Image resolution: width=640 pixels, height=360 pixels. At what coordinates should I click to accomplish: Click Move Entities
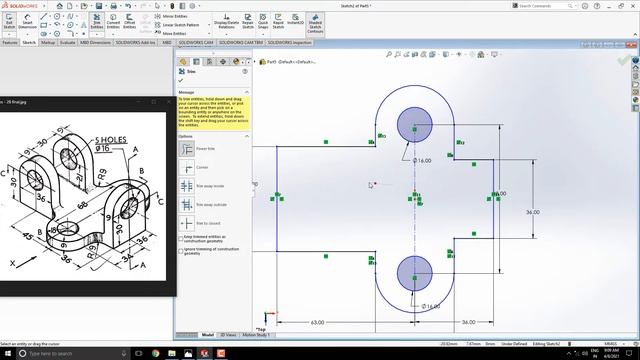(x=171, y=33)
